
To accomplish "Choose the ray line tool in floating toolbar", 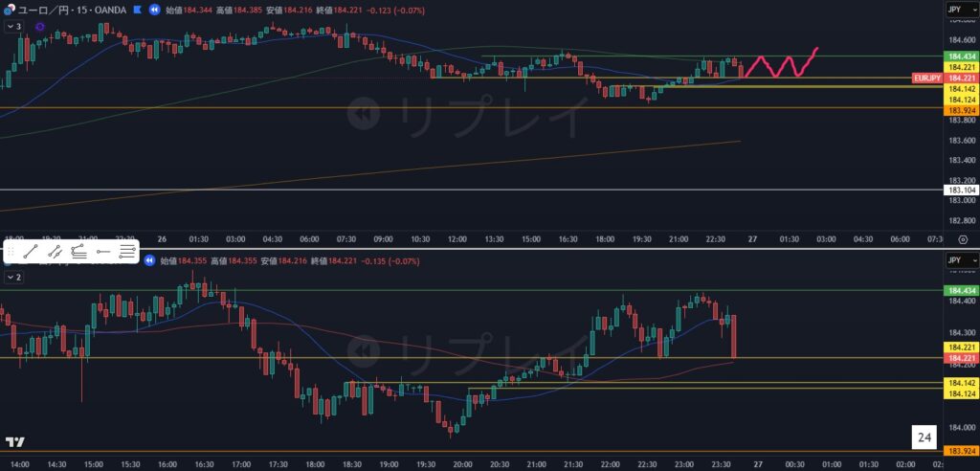I will coord(56,252).
